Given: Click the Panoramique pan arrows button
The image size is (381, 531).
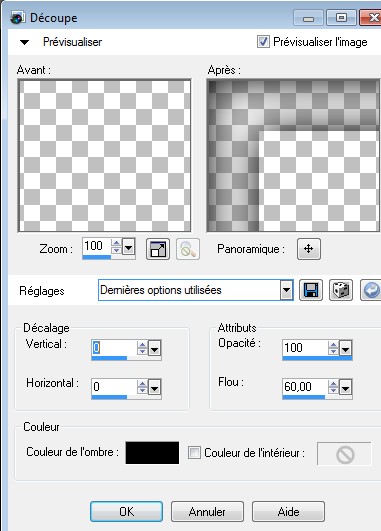Looking at the screenshot, I should pos(309,249).
